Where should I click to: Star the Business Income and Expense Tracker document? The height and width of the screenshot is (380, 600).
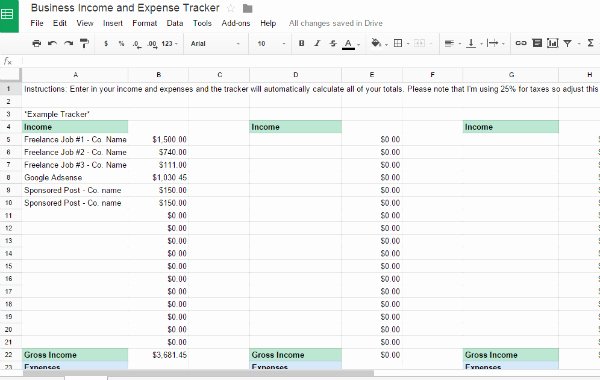pos(230,8)
